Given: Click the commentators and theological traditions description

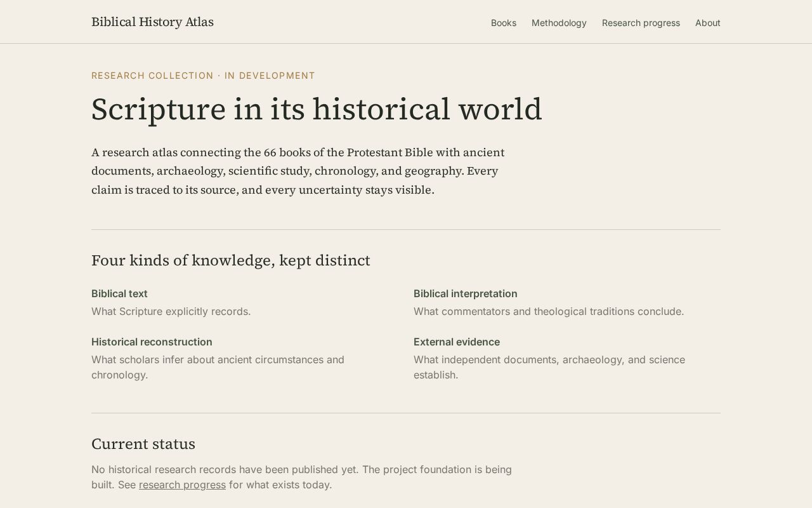Looking at the screenshot, I should (549, 311).
